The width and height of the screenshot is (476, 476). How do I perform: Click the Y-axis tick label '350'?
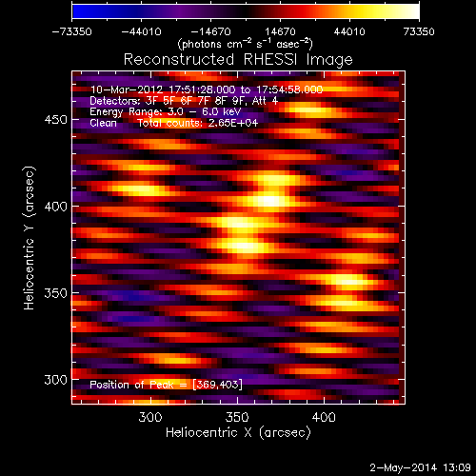click(56, 293)
